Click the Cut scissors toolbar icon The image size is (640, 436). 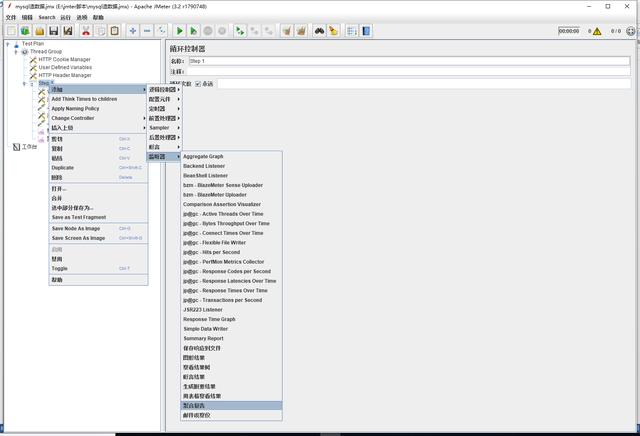(86, 31)
